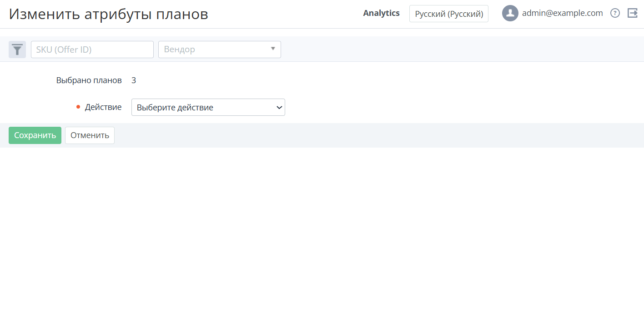Click the Сохранить button
644x318 pixels.
tap(35, 135)
